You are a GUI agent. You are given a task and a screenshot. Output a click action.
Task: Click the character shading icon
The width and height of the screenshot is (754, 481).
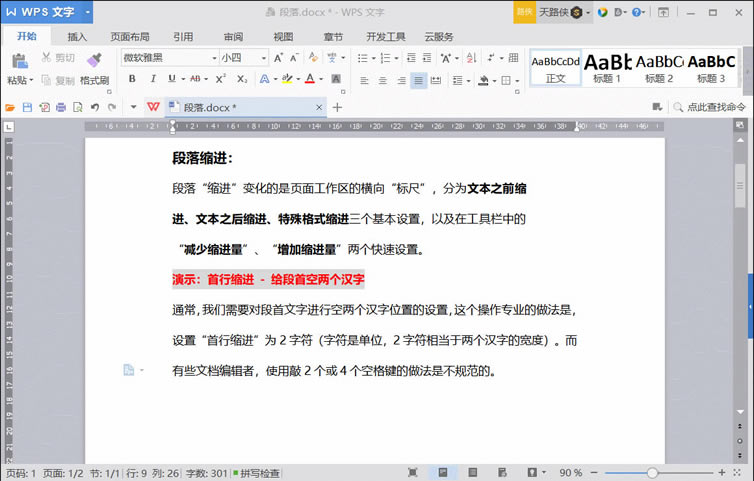(336, 79)
